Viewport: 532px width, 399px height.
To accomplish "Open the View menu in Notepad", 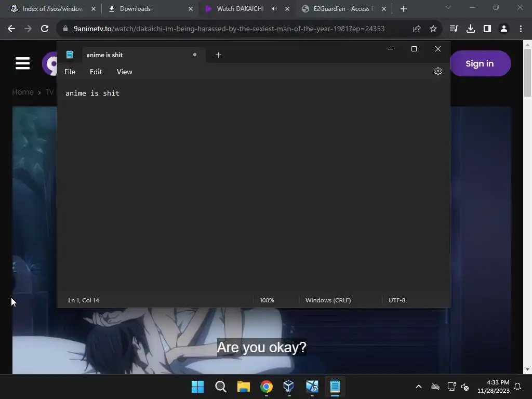I will [125, 72].
